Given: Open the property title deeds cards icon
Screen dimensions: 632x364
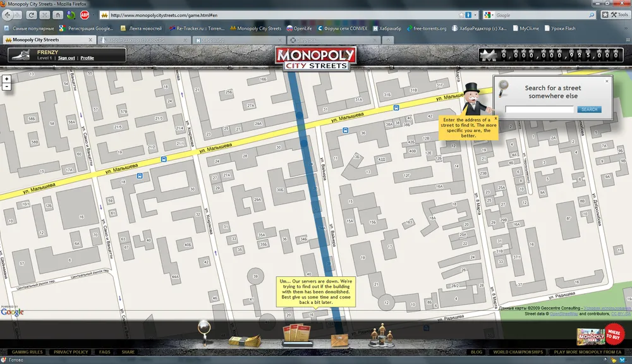Looking at the screenshot, I should pyautogui.click(x=298, y=335).
